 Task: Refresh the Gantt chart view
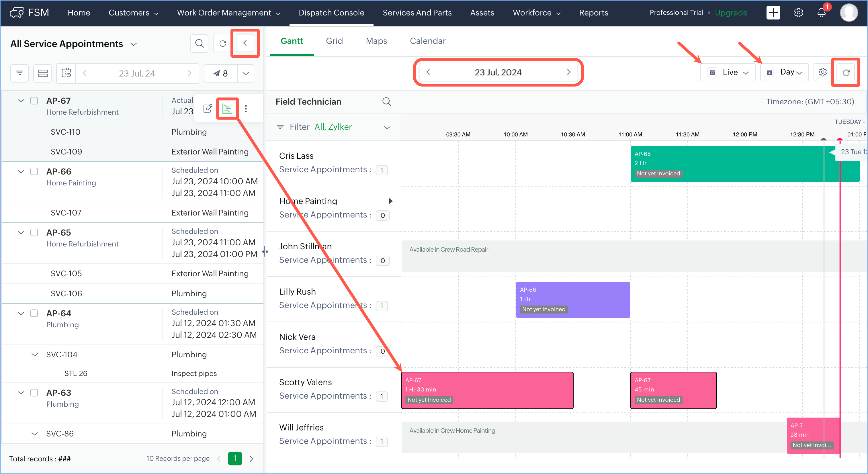pyautogui.click(x=846, y=73)
